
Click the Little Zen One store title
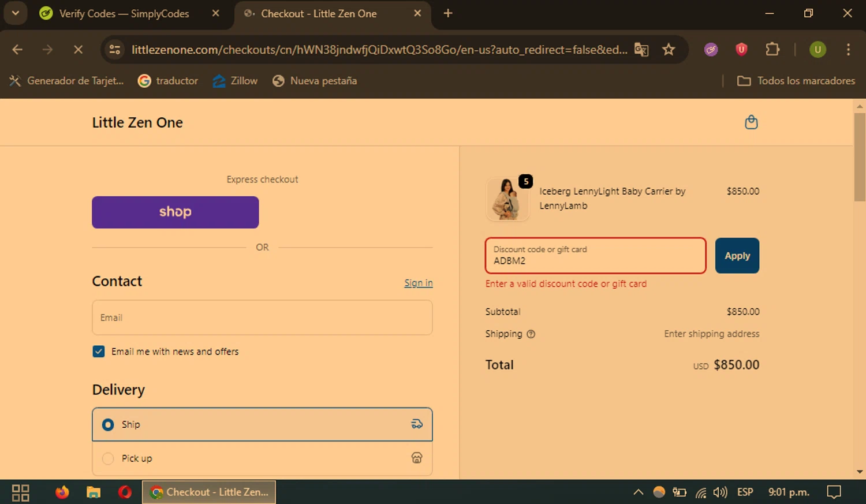[x=137, y=122]
